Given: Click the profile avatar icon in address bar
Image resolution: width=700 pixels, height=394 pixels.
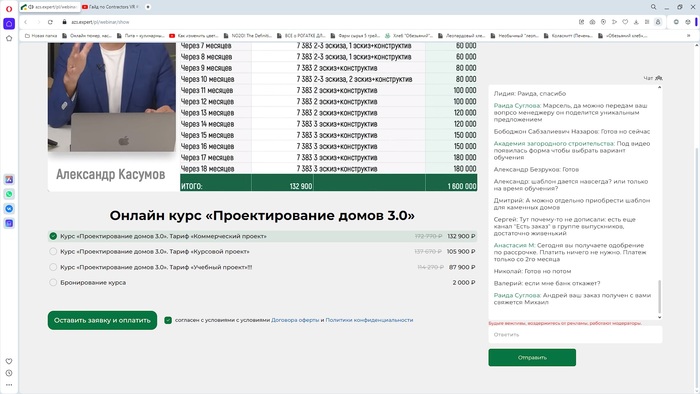Looking at the screenshot, I should point(658,22).
